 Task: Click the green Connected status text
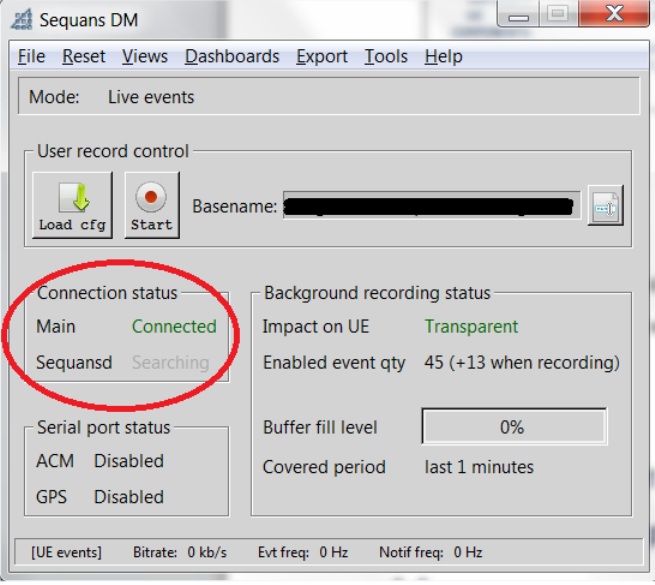tap(174, 326)
